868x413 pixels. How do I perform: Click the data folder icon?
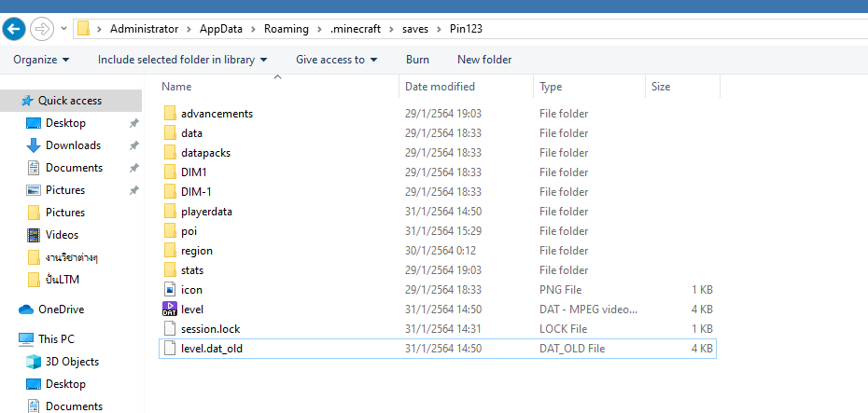[x=170, y=133]
